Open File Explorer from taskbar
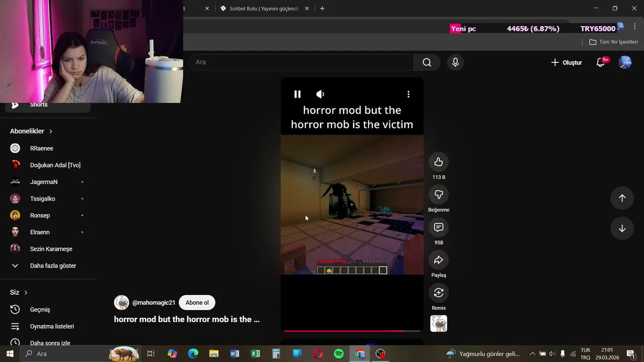This screenshot has height=362, width=644. pyautogui.click(x=214, y=353)
